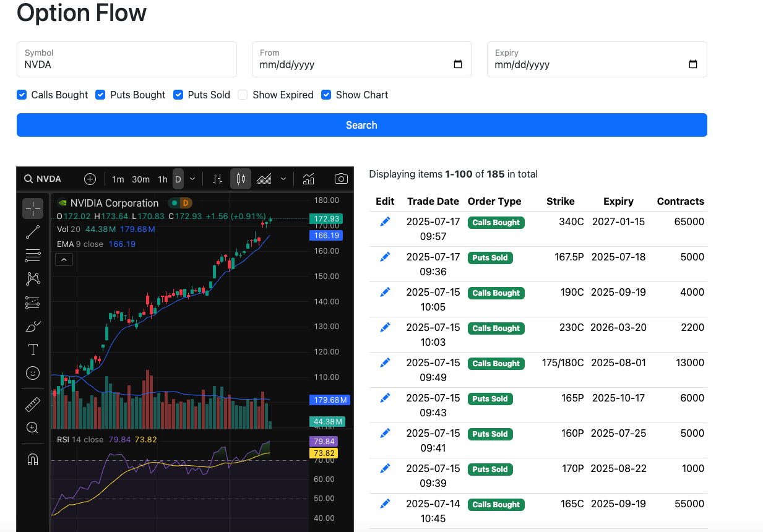
Task: Select the D daily interval
Action: click(x=178, y=179)
